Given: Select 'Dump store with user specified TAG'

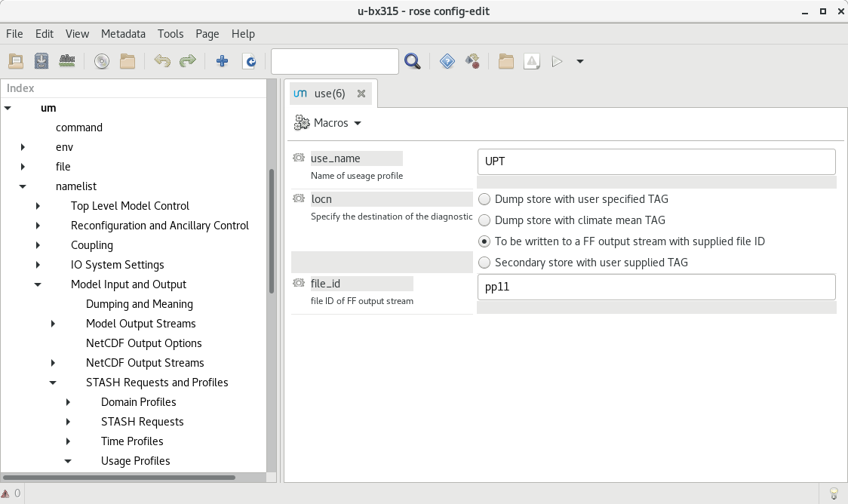Looking at the screenshot, I should (484, 199).
